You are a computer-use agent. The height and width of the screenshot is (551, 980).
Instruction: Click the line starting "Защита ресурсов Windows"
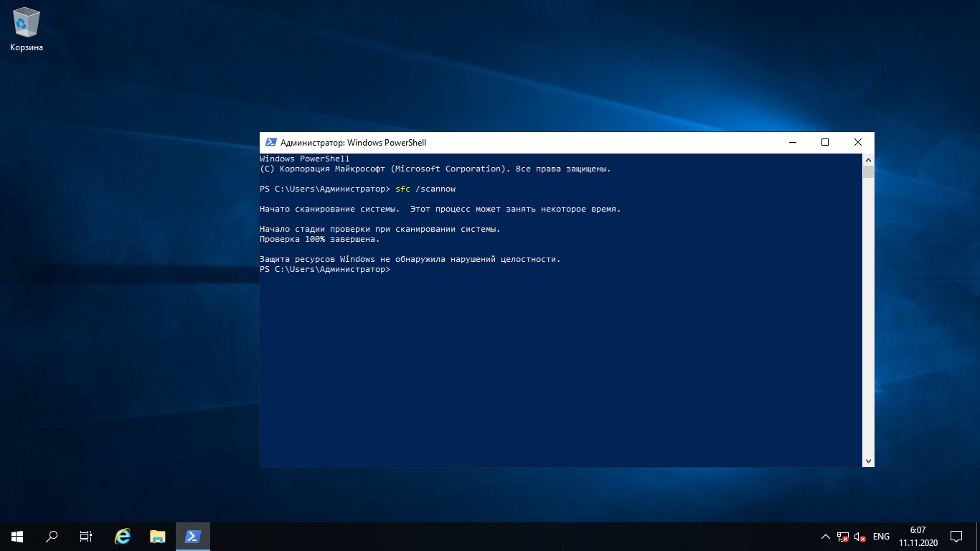[410, 259]
